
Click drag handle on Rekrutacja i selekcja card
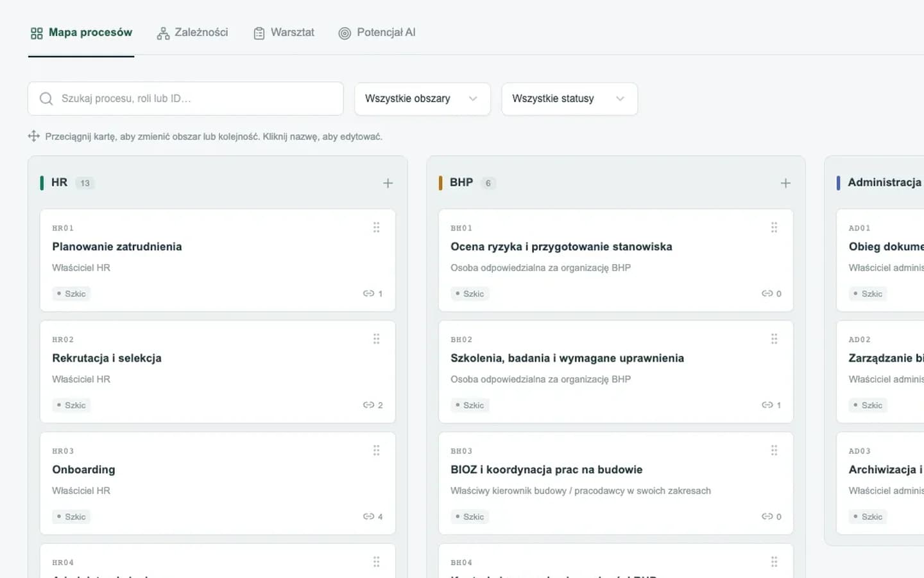[377, 338]
